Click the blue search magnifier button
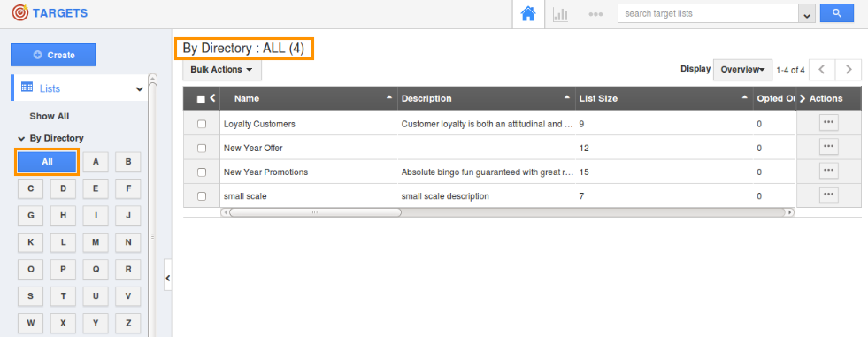 tap(836, 12)
